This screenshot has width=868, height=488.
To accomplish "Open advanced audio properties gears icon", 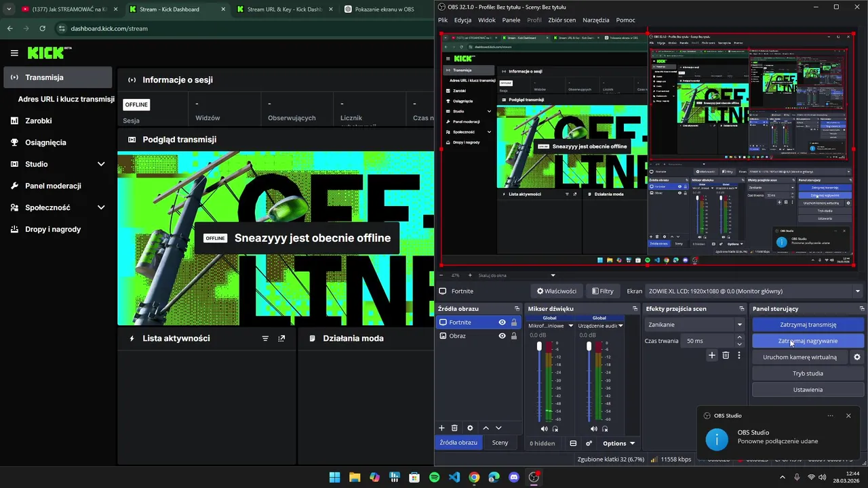I will click(589, 443).
